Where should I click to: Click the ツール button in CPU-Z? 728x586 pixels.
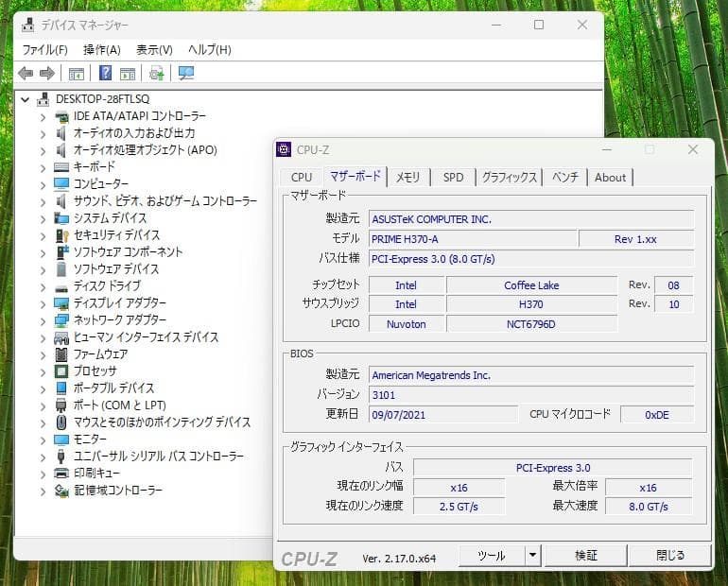click(x=492, y=555)
